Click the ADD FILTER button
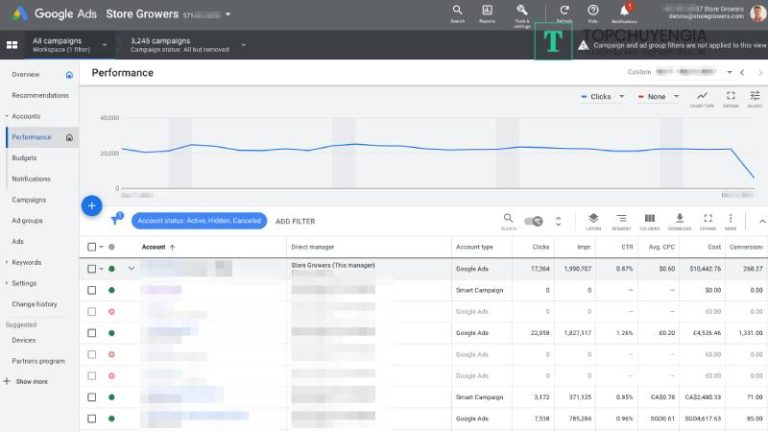 click(295, 221)
